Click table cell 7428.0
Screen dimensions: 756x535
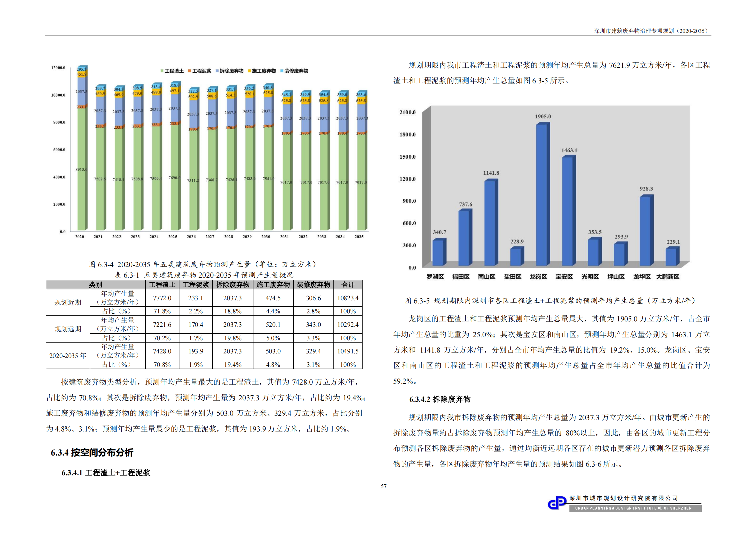click(x=162, y=351)
